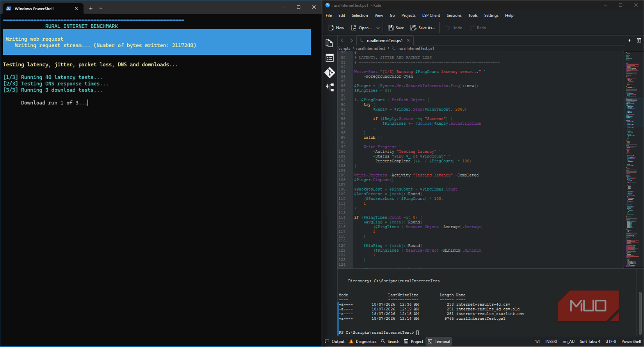Click the Undo toolbar button
This screenshot has height=347, width=644.
coord(454,28)
